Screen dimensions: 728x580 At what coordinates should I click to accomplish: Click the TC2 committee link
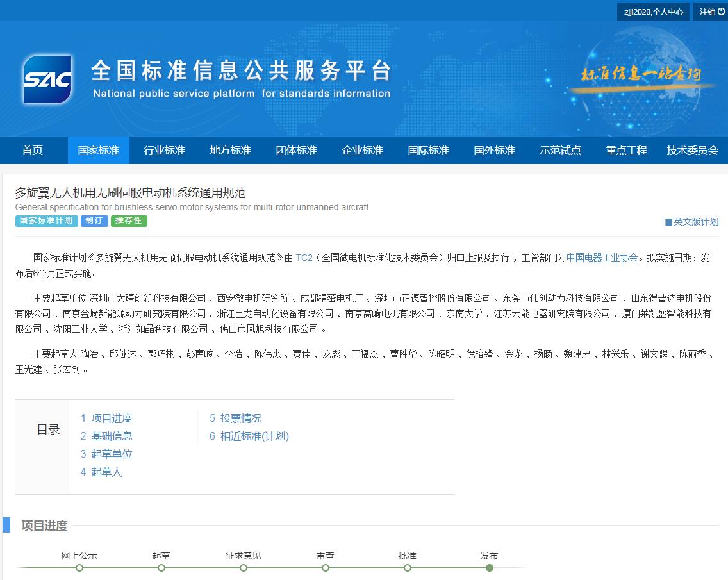304,258
